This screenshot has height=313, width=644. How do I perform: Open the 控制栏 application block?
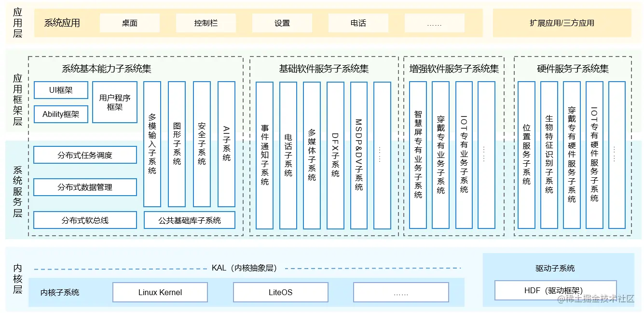[x=206, y=22]
